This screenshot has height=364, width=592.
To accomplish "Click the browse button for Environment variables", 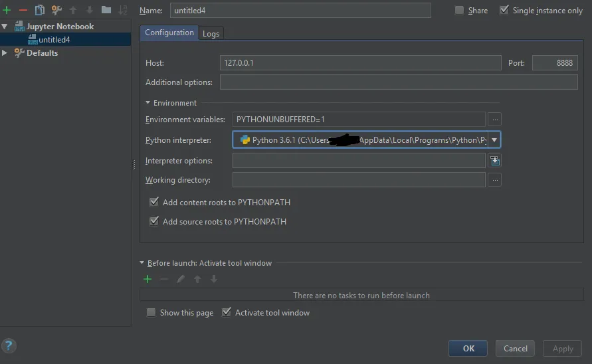I will point(494,120).
